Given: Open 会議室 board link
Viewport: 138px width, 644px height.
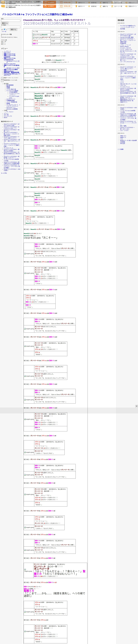Looking at the screenshot, I should [8, 88].
